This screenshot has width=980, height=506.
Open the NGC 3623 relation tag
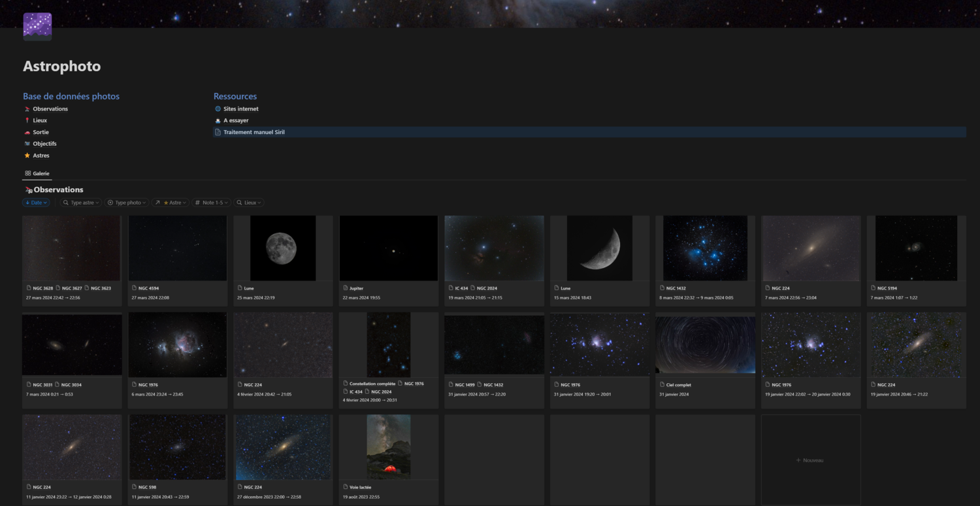click(101, 288)
